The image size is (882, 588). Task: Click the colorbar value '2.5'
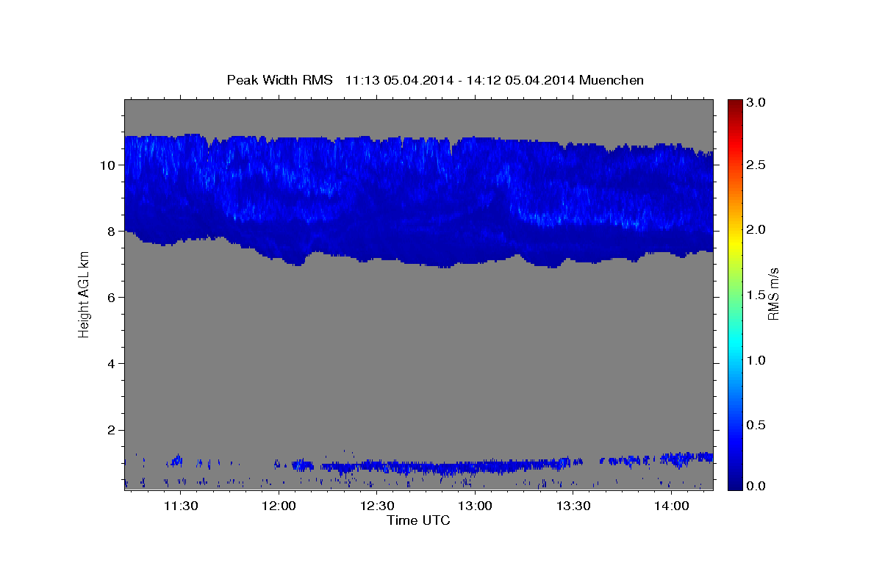point(756,165)
